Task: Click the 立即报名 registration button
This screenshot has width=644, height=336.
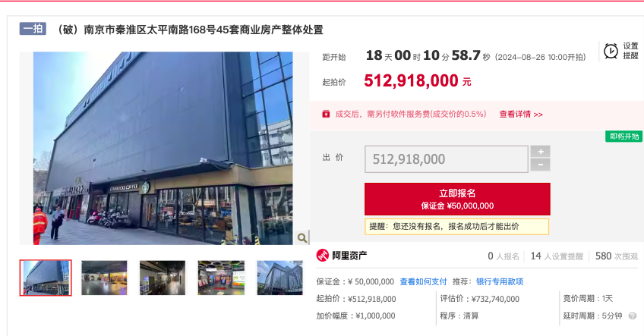Action: (457, 199)
